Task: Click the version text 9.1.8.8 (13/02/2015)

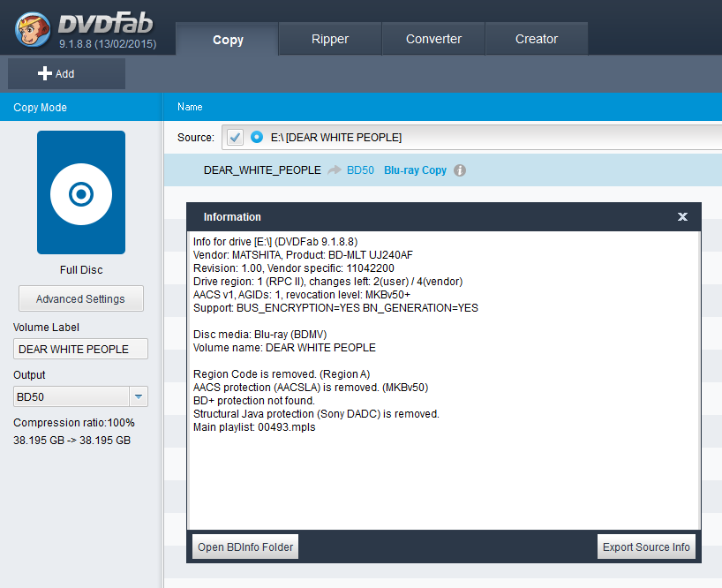Action: point(108,44)
